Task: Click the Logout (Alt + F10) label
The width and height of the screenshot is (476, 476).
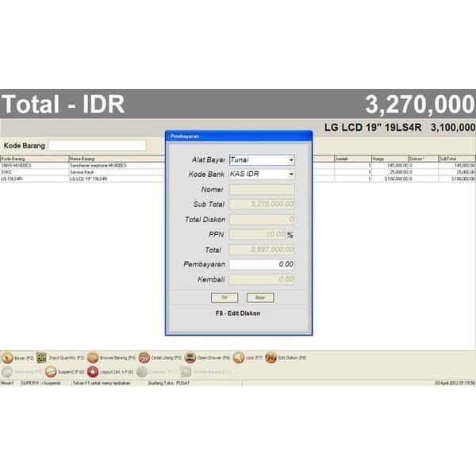Action: 117,372
